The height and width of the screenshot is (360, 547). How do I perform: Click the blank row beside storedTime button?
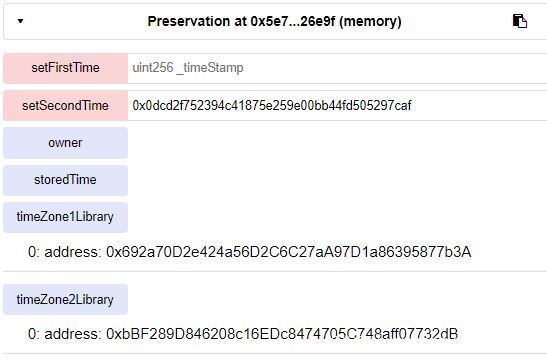337,180
